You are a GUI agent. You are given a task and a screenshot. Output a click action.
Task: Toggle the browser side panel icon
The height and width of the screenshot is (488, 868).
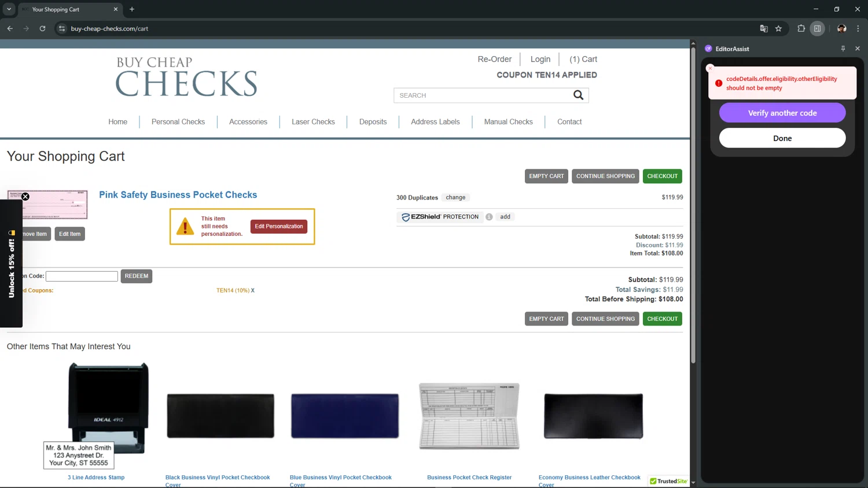coord(817,28)
